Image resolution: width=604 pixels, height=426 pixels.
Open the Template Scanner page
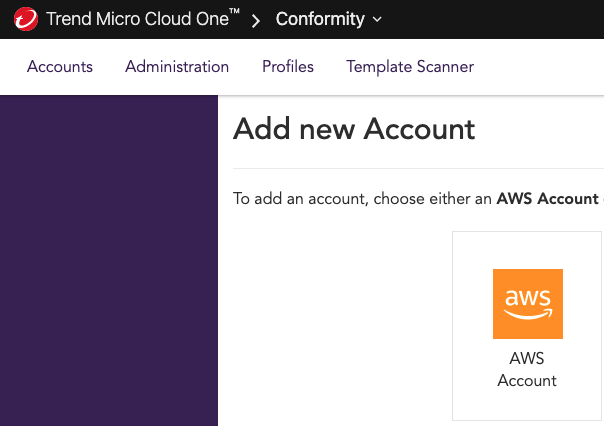coord(410,67)
